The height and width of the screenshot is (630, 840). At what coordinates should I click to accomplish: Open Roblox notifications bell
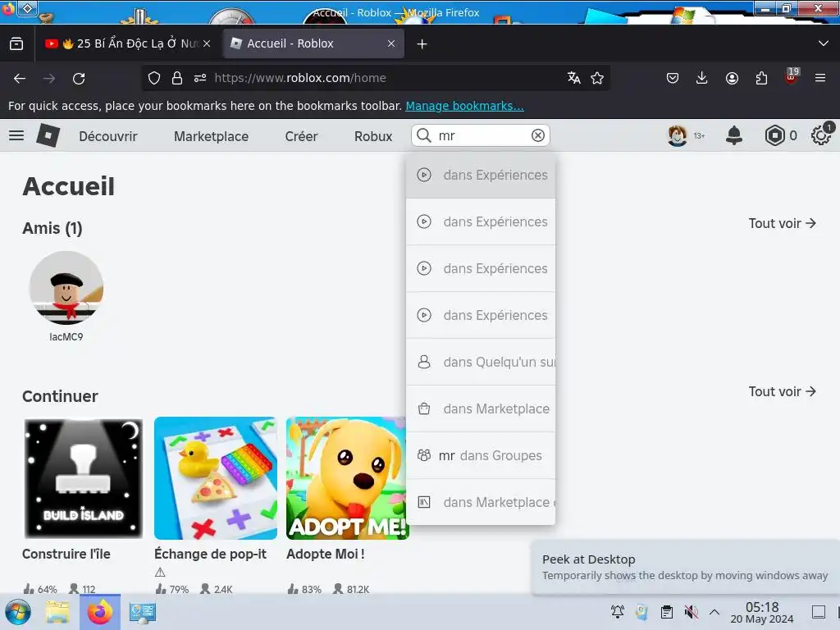coord(734,135)
